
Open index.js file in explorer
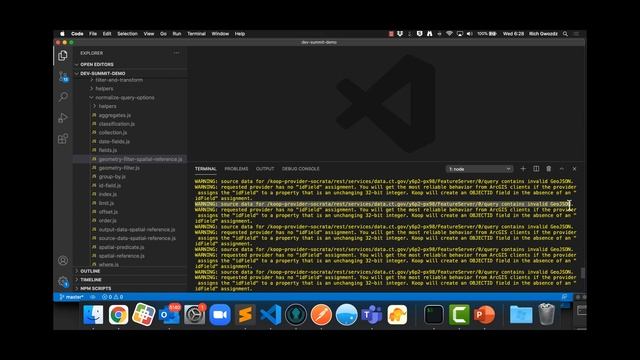[x=108, y=194]
